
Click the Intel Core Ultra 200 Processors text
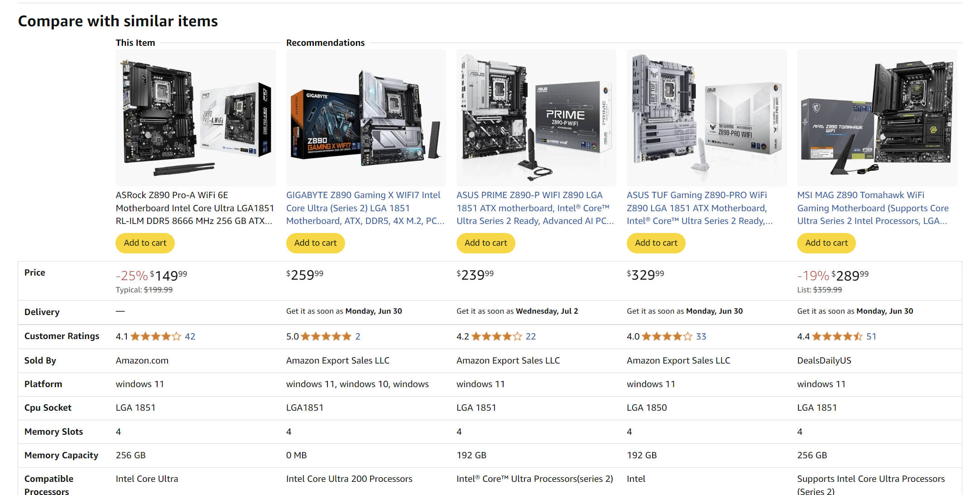point(349,479)
